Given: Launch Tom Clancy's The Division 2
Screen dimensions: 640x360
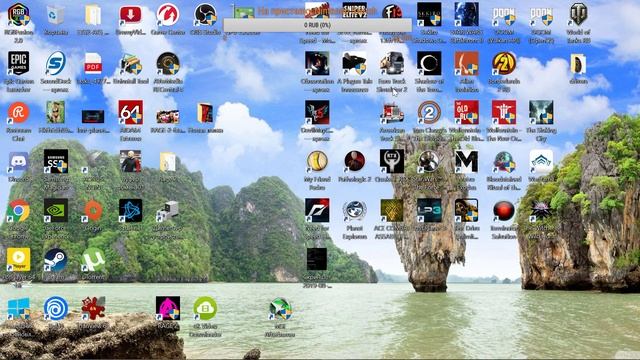Looking at the screenshot, I should (x=429, y=112).
